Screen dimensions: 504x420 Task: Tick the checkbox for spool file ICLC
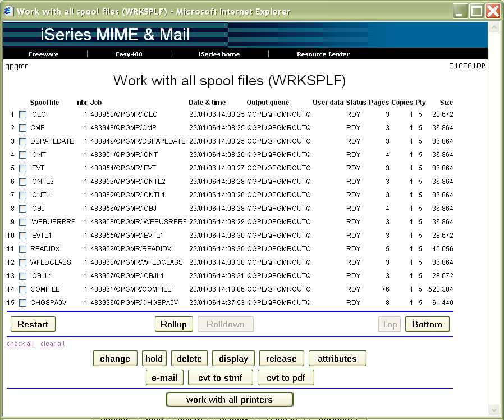coord(22,114)
